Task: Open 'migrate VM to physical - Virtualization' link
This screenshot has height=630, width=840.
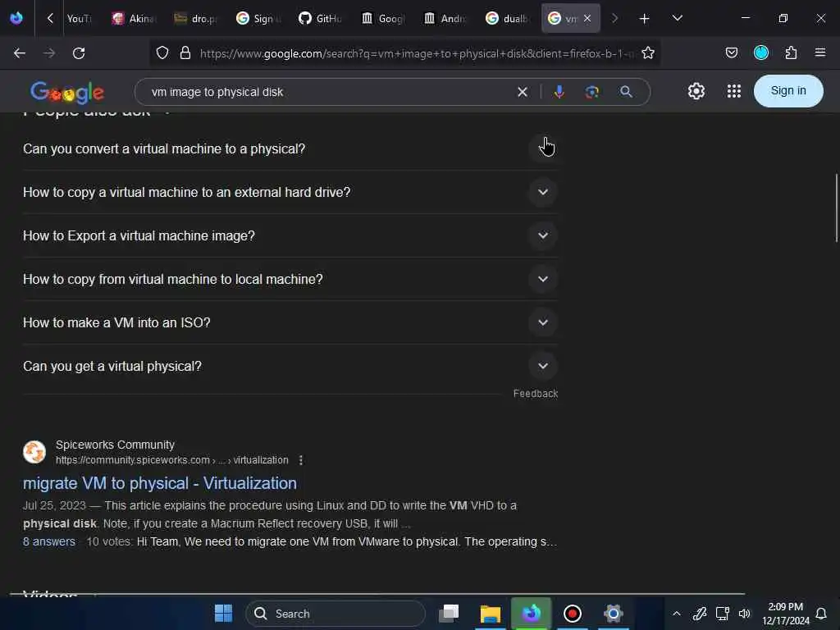Action: pos(160,483)
